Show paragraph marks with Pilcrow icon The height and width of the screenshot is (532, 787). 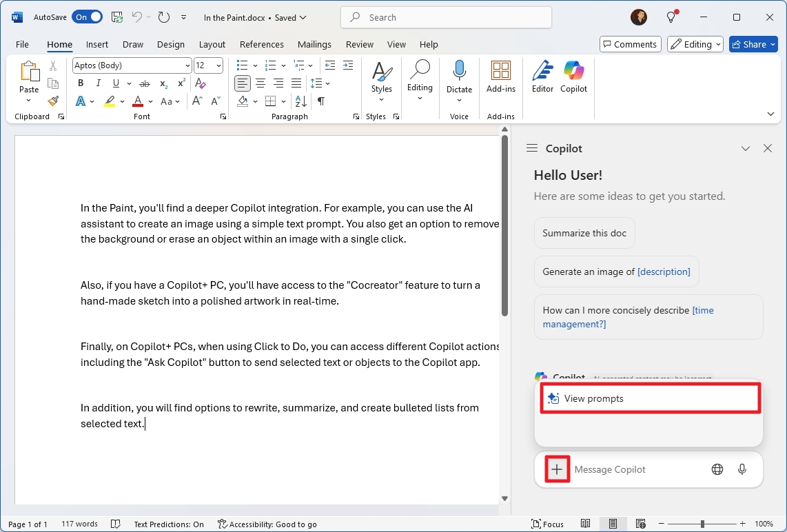[320, 101]
